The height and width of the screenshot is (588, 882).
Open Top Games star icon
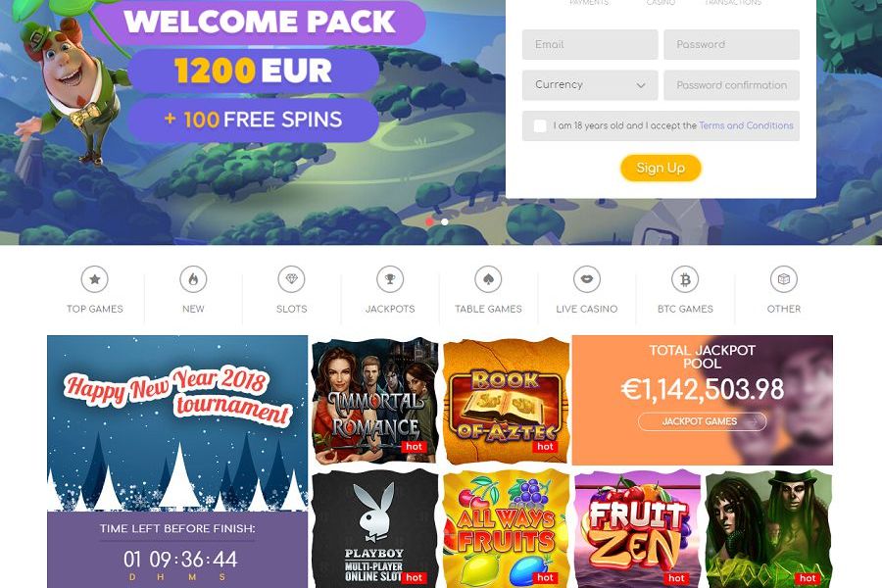[94, 279]
